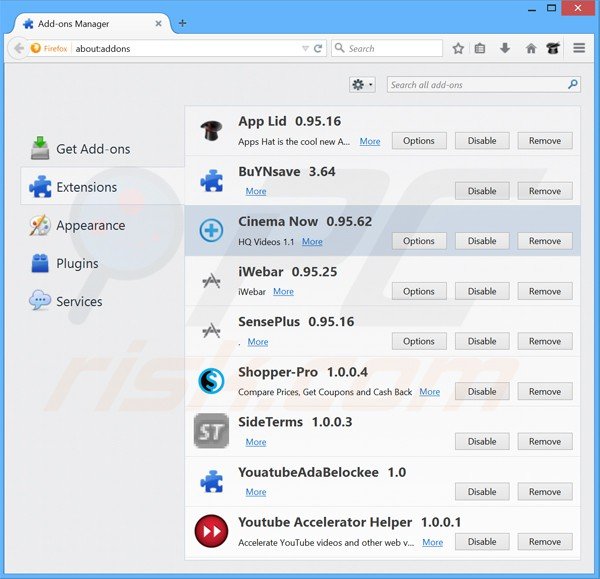
Task: Open URL history dropdown arrow
Action: pos(305,49)
